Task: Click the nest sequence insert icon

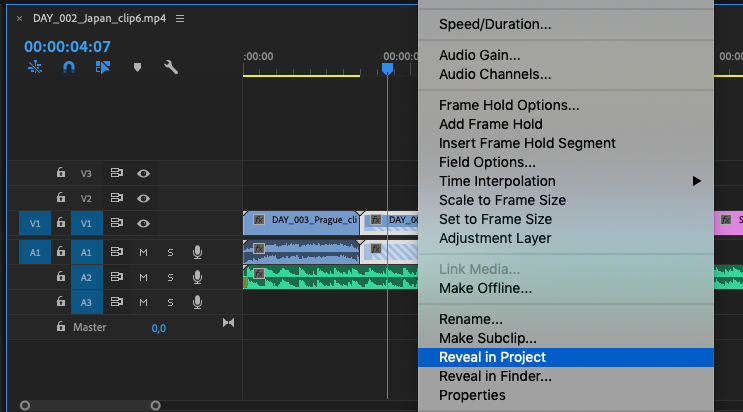Action: [x=35, y=68]
